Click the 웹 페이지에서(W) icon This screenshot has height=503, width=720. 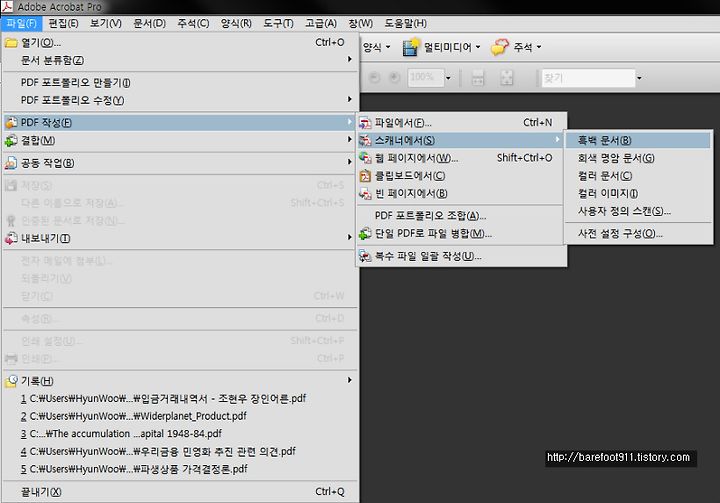click(366, 158)
